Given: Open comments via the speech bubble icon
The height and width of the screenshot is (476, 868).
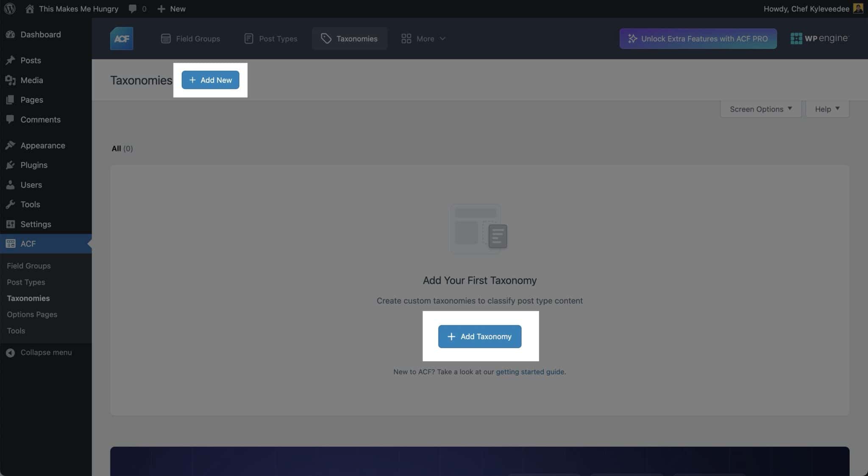Looking at the screenshot, I should click(132, 8).
